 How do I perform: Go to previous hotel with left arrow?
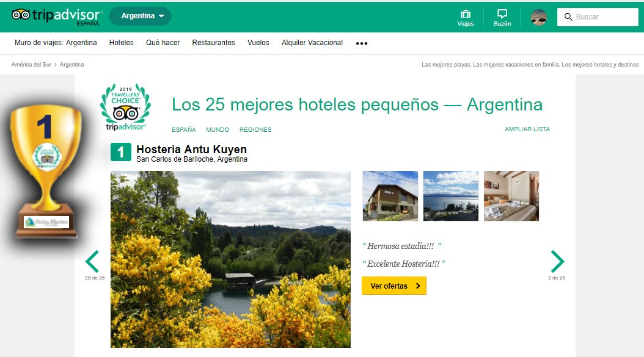click(x=92, y=261)
